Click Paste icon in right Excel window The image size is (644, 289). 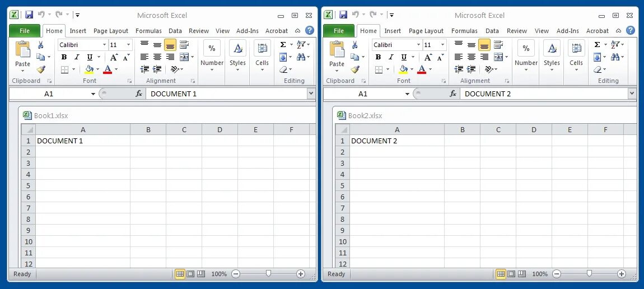(x=337, y=50)
